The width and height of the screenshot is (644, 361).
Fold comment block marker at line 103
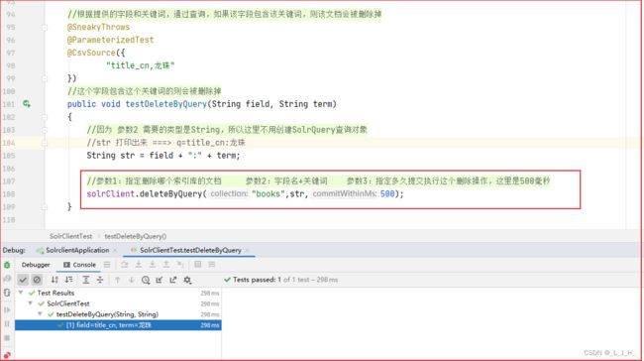(x=45, y=130)
